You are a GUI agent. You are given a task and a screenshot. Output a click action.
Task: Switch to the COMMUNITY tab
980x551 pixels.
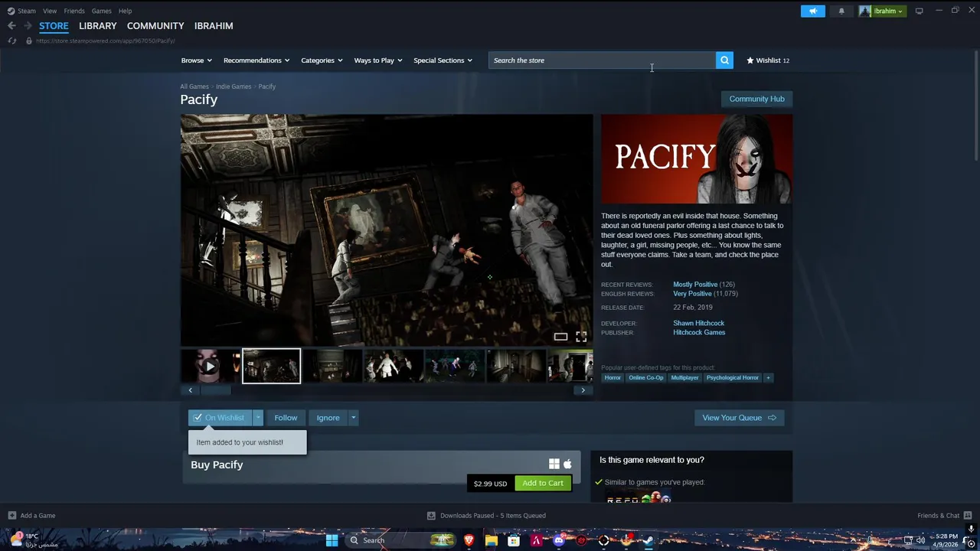point(155,26)
